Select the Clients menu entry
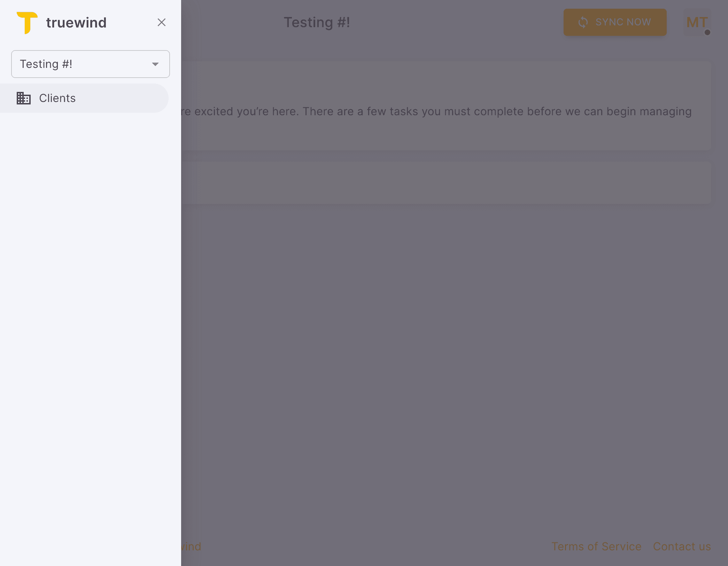The height and width of the screenshot is (566, 728). pyautogui.click(x=57, y=98)
